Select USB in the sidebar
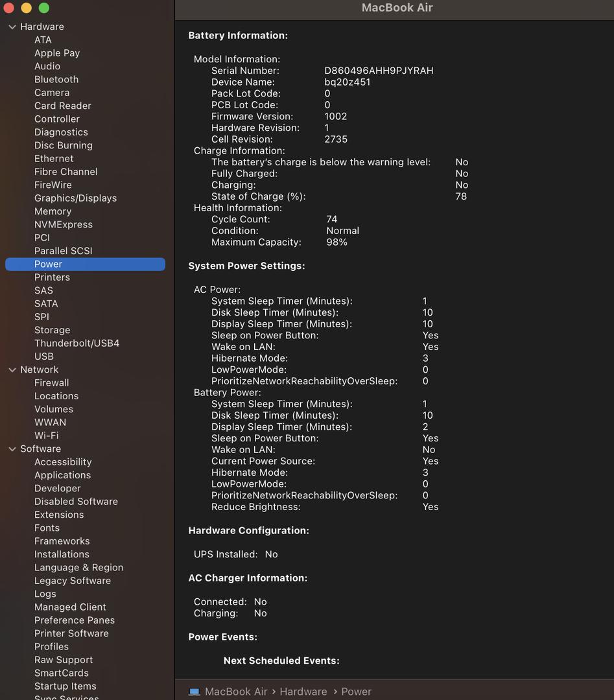Viewport: 614px width, 700px height. coord(43,356)
